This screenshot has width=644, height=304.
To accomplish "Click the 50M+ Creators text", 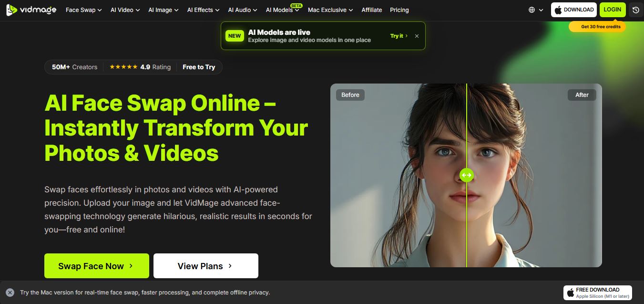I will pos(74,67).
